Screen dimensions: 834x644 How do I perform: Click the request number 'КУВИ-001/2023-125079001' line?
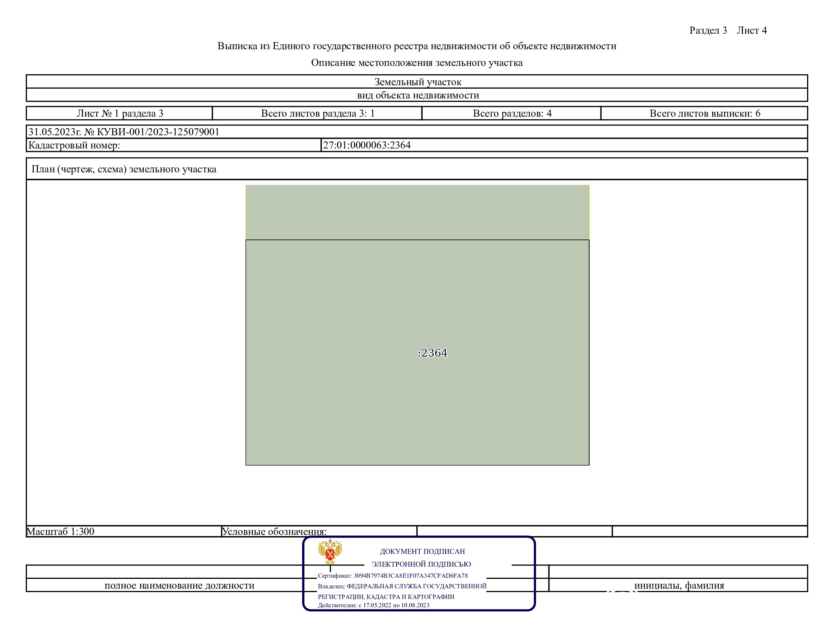point(417,131)
